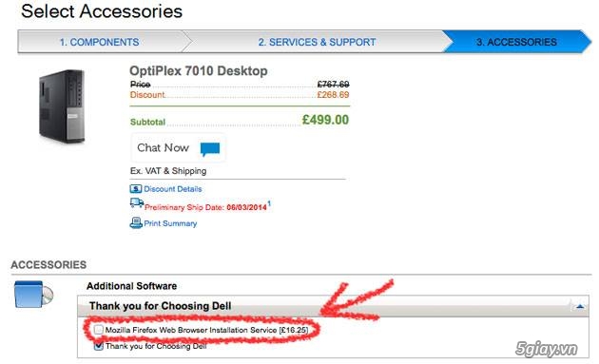Viewport: 599px width, 364px height.
Task: Click the ship date footnote superscript 1
Action: pos(269,203)
